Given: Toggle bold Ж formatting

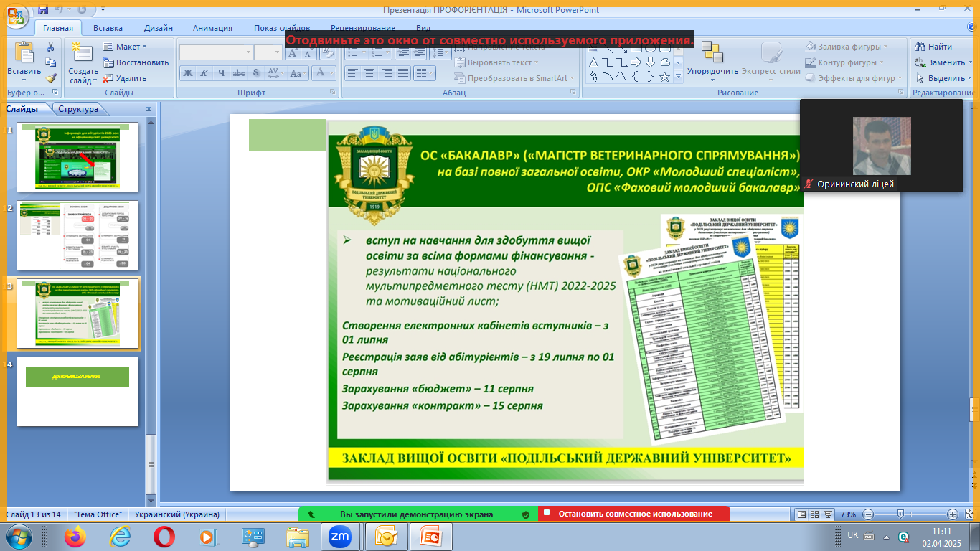Looking at the screenshot, I should pyautogui.click(x=187, y=73).
